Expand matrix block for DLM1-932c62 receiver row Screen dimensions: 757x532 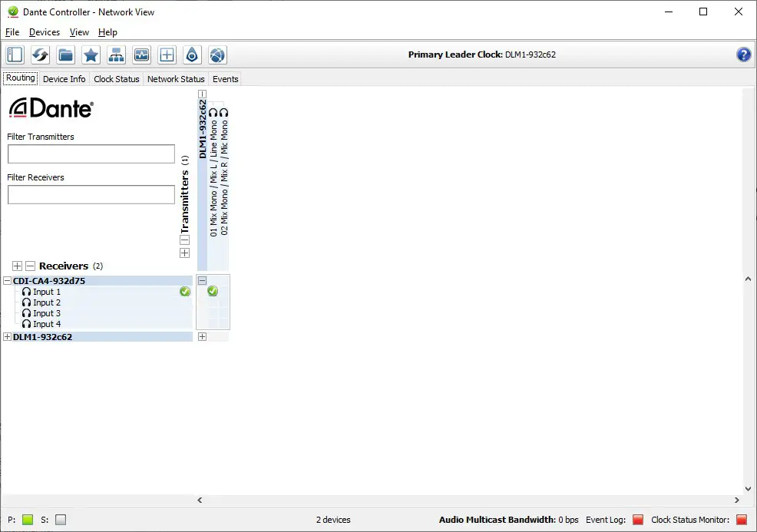tap(202, 336)
